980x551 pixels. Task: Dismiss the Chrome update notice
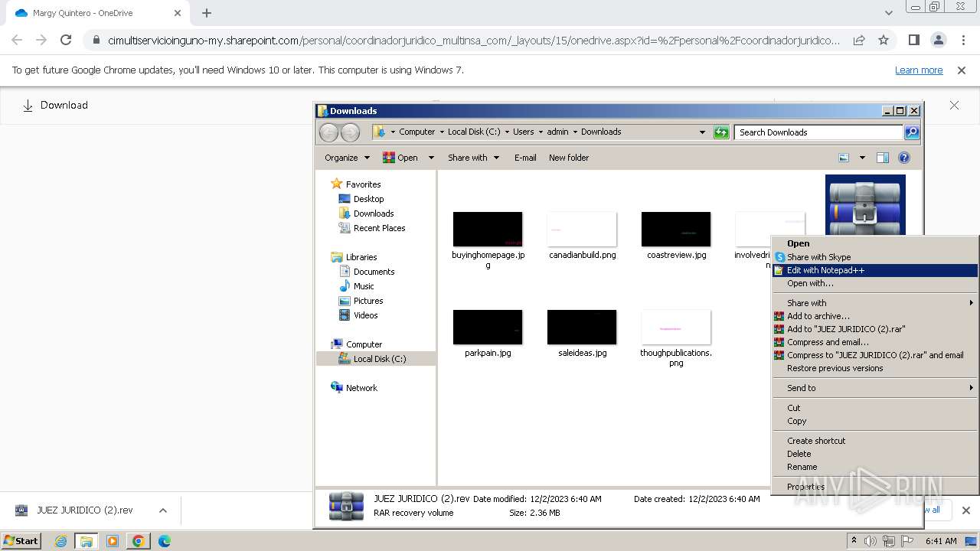click(961, 70)
